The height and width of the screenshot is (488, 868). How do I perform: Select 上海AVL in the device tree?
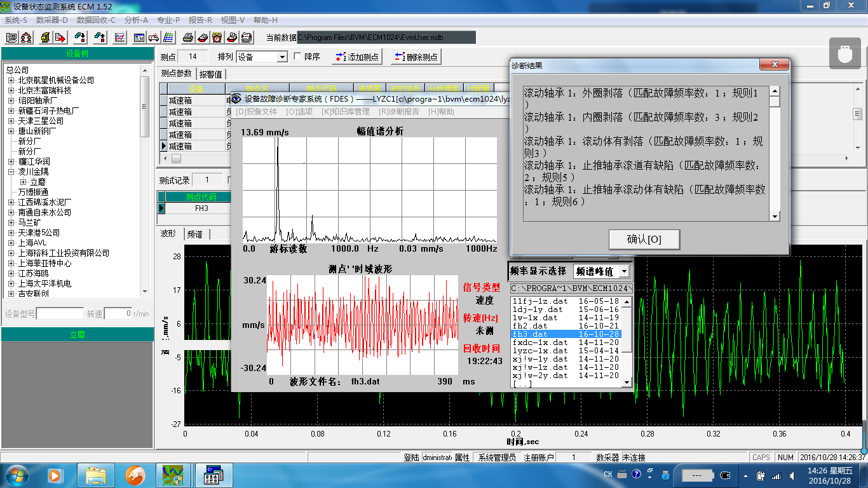pyautogui.click(x=32, y=243)
